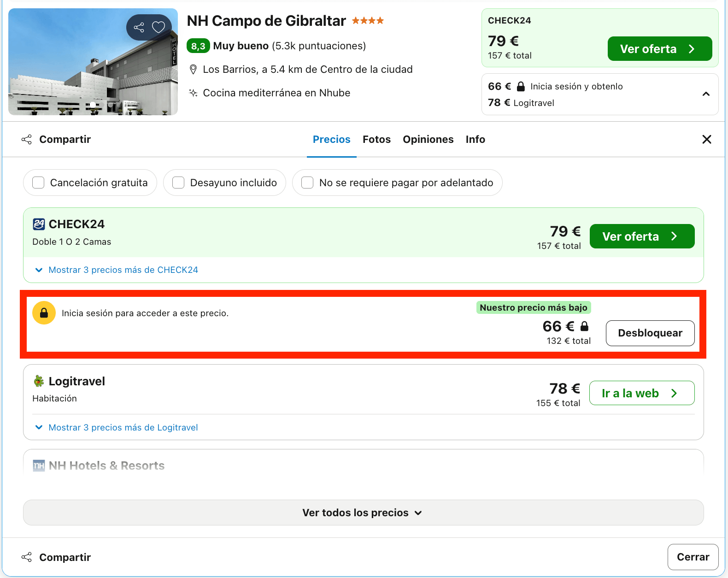Image resolution: width=728 pixels, height=578 pixels.
Task: Click the location pin icon near Los Barrios
Action: click(x=193, y=70)
